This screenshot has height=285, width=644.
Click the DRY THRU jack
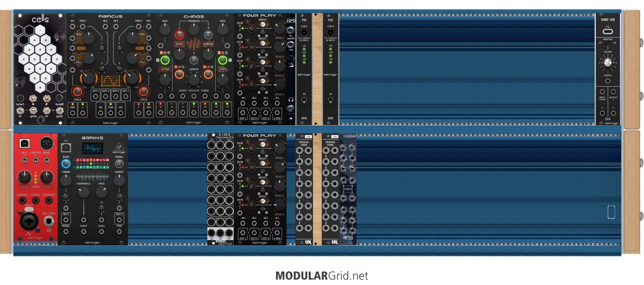(x=48, y=222)
